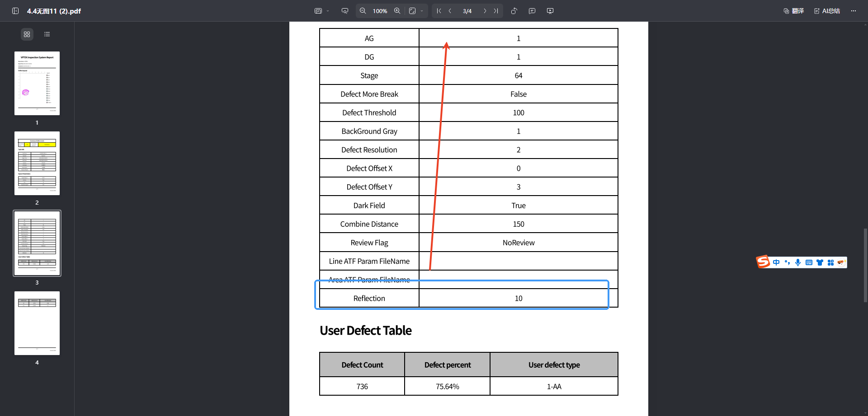
Task: Open the three-dot more options menu
Action: 854,11
